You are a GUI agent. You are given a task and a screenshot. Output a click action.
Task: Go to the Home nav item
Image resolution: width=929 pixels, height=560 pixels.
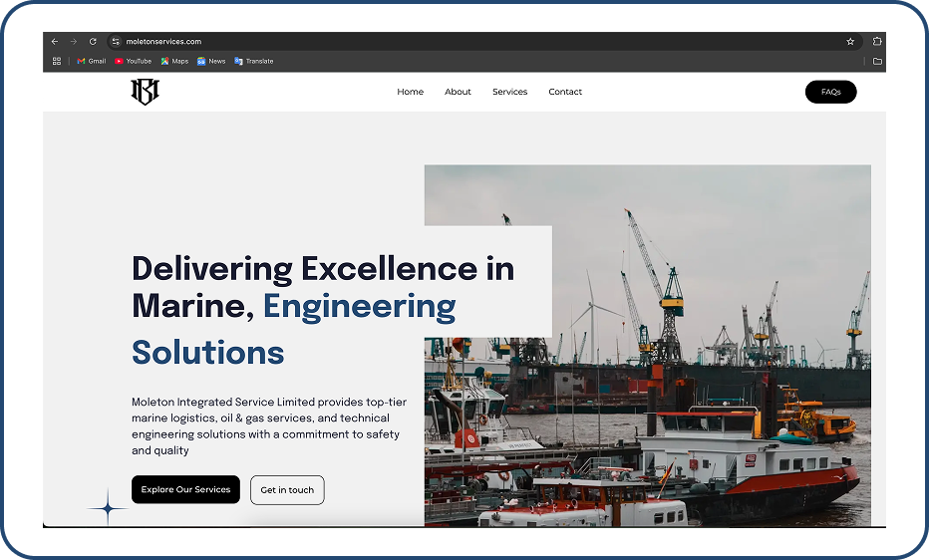click(410, 92)
